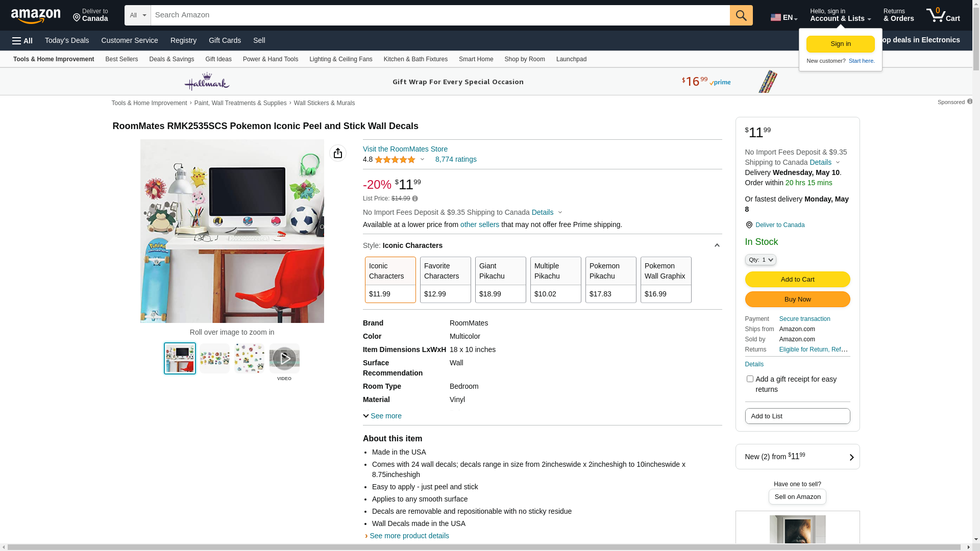This screenshot has height=551, width=980.
Task: Check the gift receipt checkbox
Action: click(750, 379)
